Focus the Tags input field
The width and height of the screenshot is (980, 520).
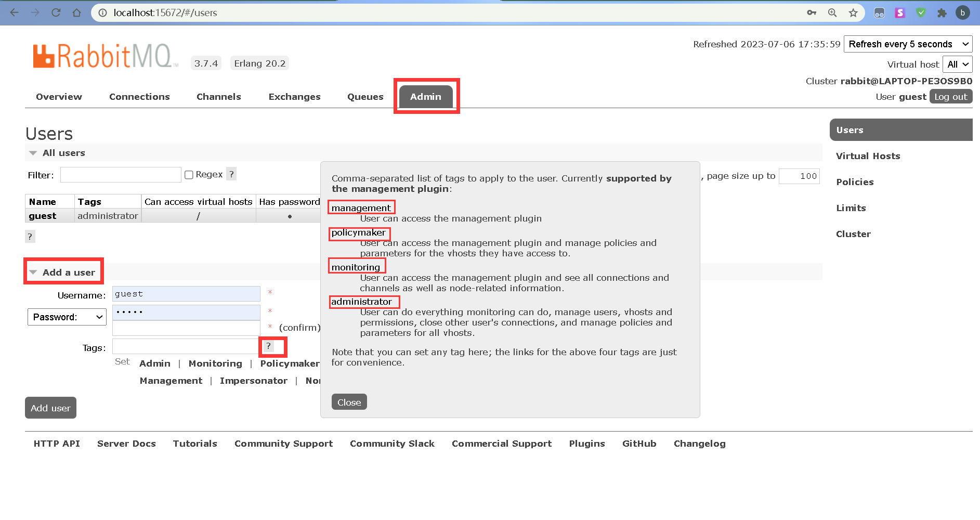186,346
